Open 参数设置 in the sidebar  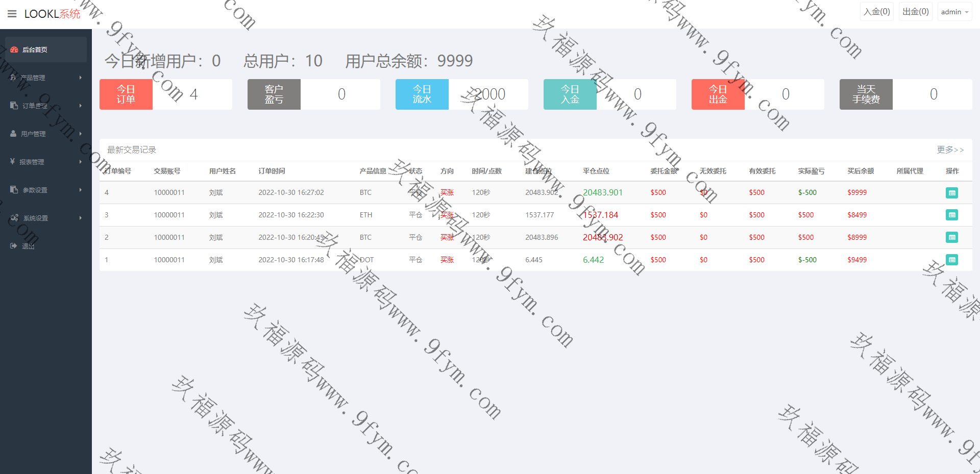coord(35,190)
